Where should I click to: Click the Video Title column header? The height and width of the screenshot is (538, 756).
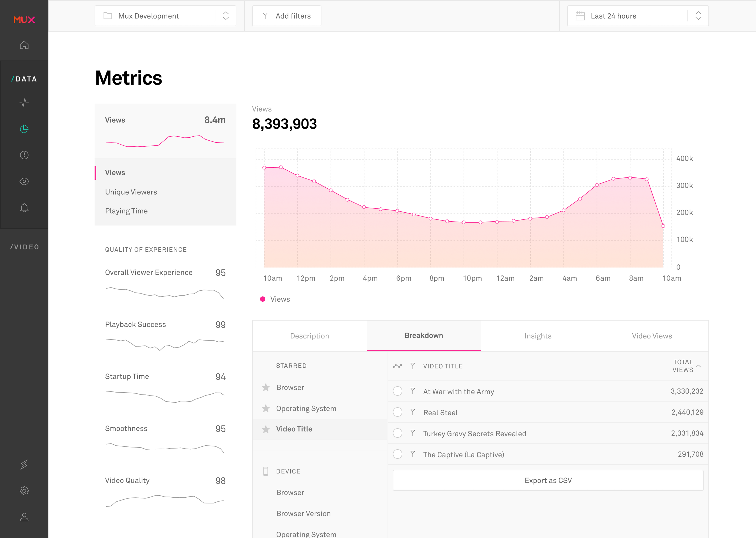pyautogui.click(x=443, y=366)
